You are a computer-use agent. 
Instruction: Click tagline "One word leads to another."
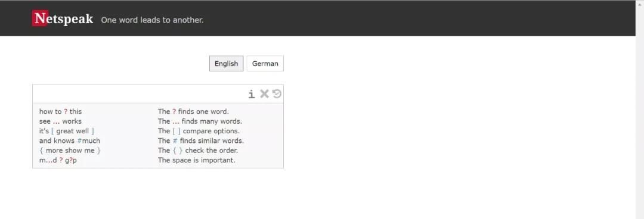tap(152, 20)
